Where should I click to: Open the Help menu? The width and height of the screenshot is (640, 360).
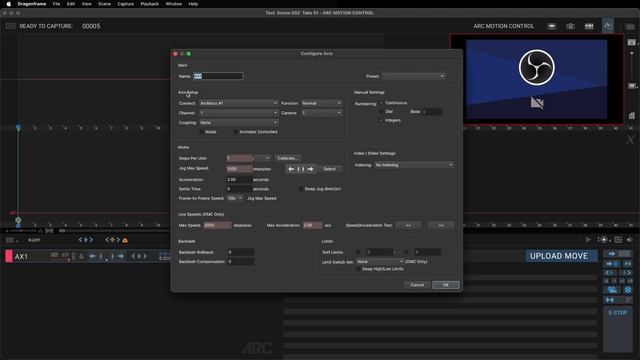coord(193,4)
